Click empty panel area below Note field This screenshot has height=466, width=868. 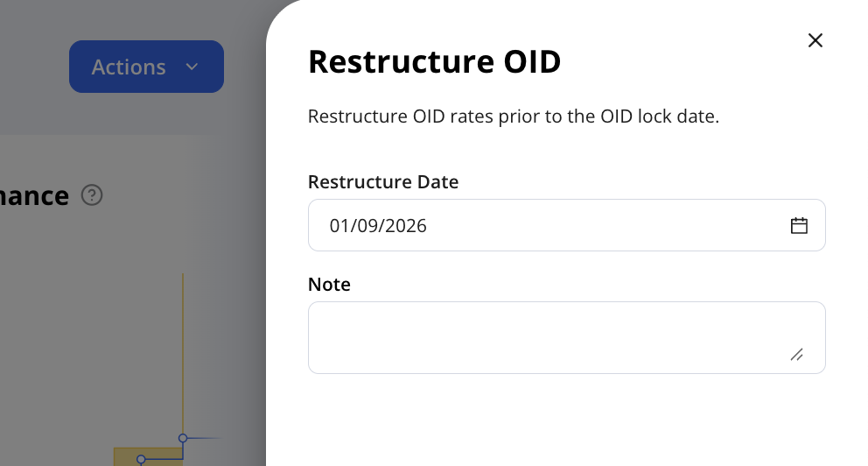pyautogui.click(x=566, y=421)
